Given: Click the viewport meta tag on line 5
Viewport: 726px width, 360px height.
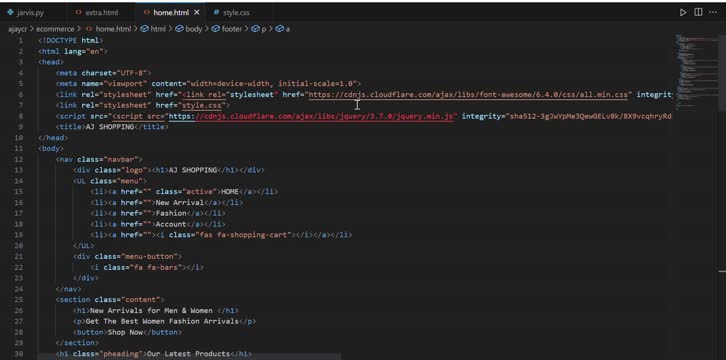Looking at the screenshot, I should pos(208,84).
